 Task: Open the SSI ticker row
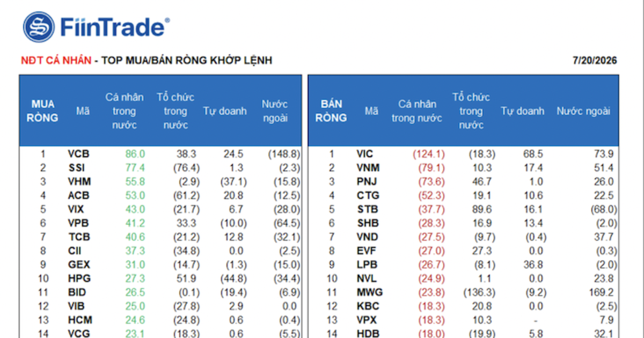160,168
